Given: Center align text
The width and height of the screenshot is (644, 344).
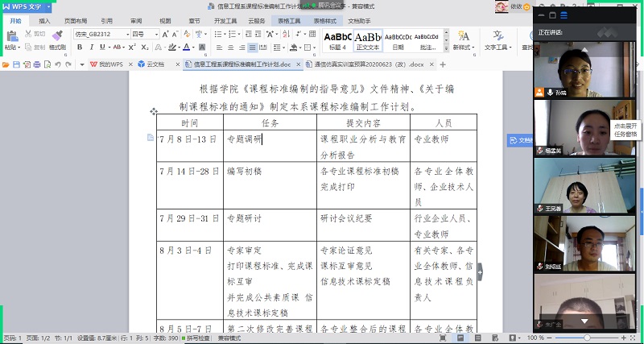Looking at the screenshot, I should [230, 48].
